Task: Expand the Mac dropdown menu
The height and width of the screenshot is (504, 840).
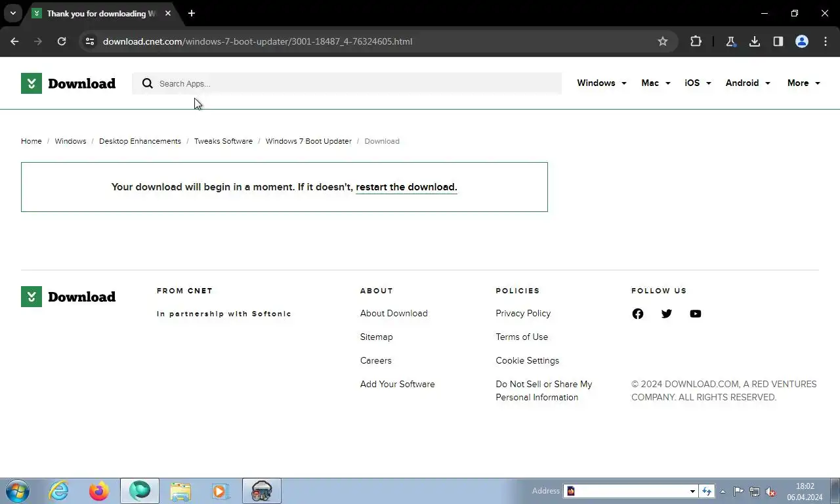Action: point(656,83)
